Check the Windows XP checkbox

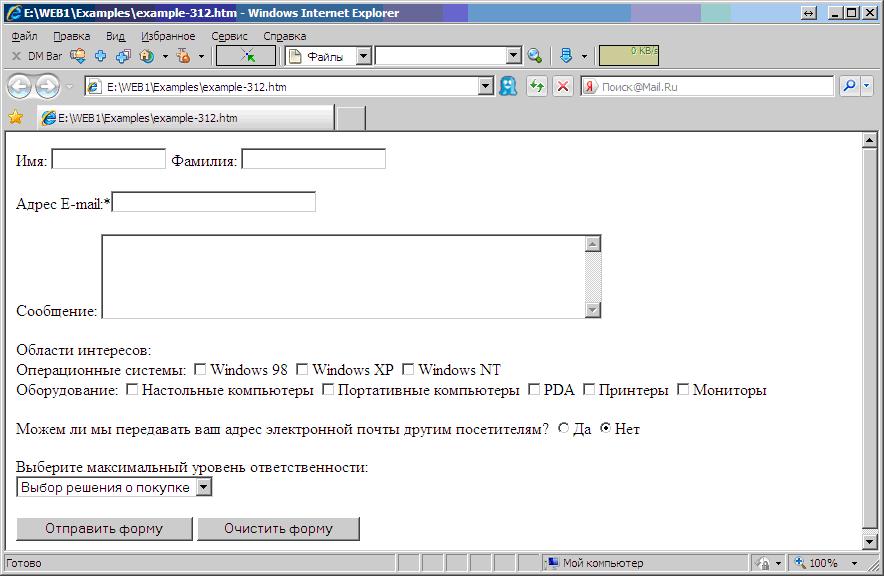coord(302,369)
